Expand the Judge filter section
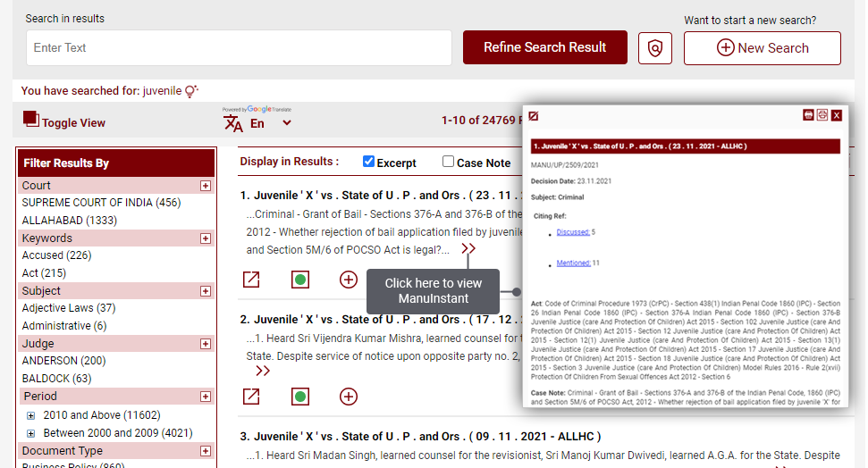Viewport: 868px width, 468px height. [206, 344]
